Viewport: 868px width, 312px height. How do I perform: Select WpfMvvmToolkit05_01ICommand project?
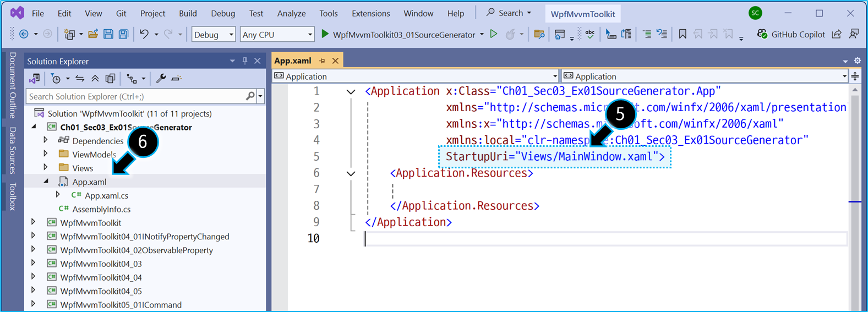121,304
